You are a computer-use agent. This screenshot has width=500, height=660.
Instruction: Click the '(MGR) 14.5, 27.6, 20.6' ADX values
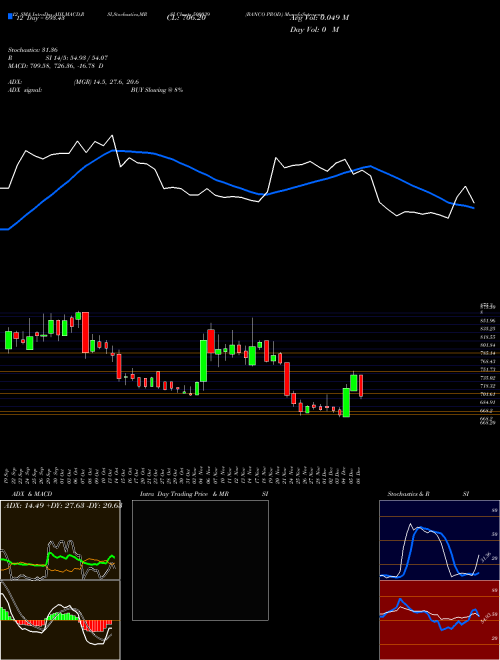pos(106,82)
